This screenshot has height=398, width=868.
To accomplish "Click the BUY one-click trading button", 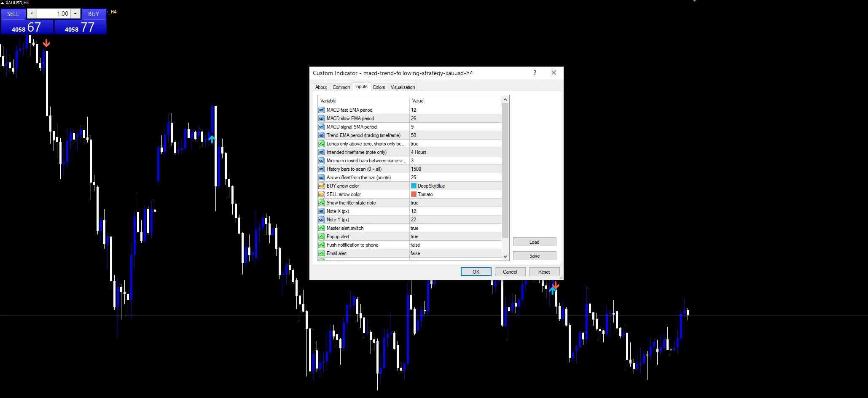I will tap(94, 14).
